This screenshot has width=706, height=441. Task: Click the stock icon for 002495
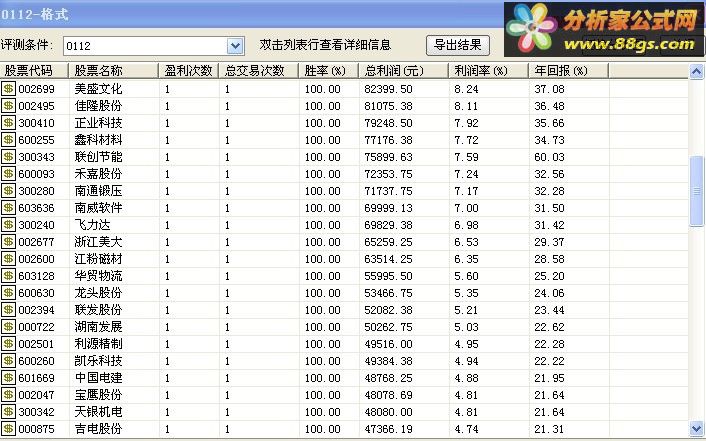coord(8,106)
